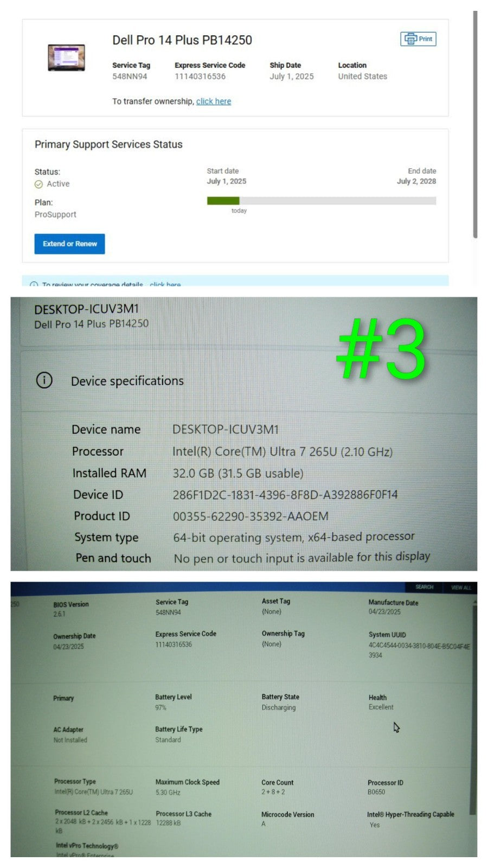Screen dimensions: 488x868
Task: Open the review coverage details link
Action: 165,284
